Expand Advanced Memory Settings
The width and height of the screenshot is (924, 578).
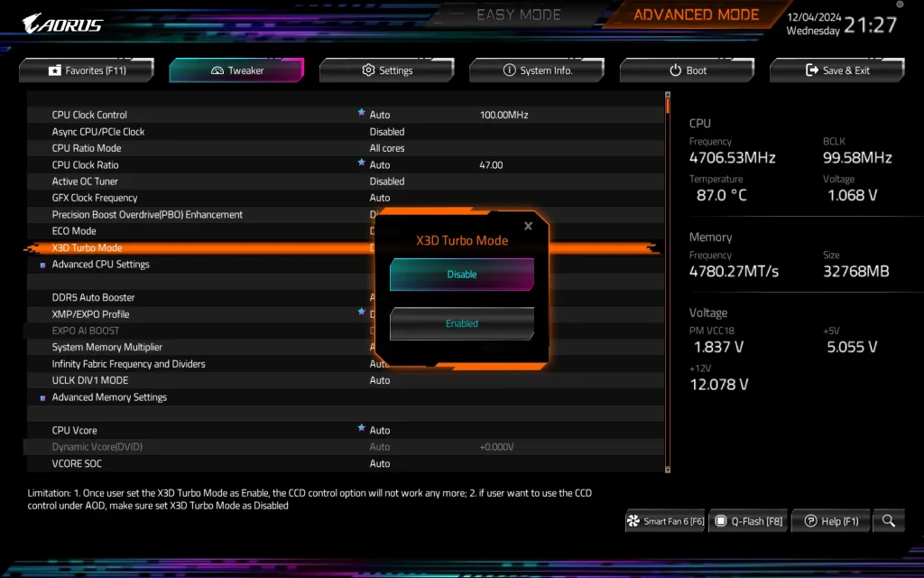(x=108, y=396)
